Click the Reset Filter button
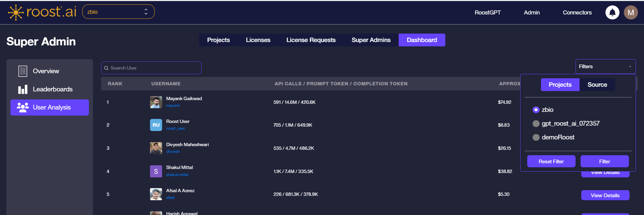 pos(551,161)
